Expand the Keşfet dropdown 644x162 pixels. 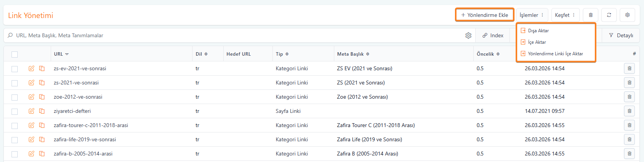[565, 15]
